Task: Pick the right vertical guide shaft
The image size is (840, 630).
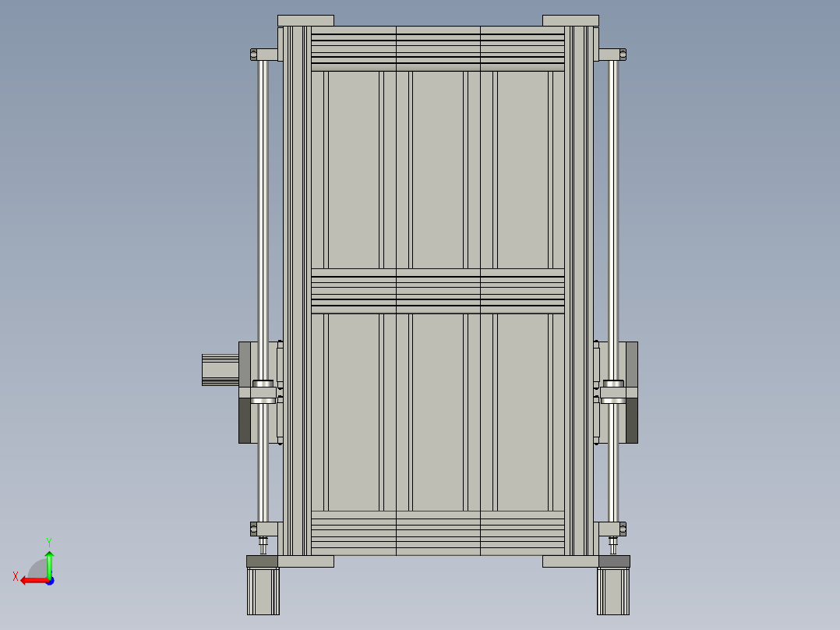Action: click(613, 234)
